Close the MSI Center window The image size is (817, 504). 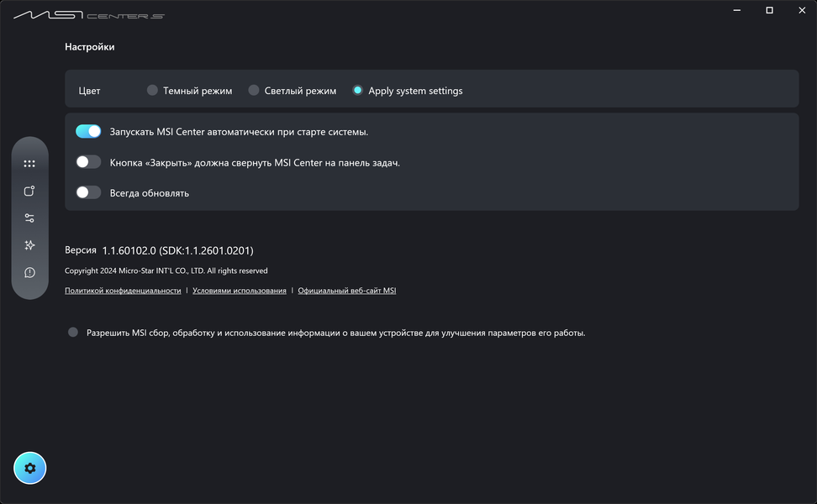click(x=799, y=11)
